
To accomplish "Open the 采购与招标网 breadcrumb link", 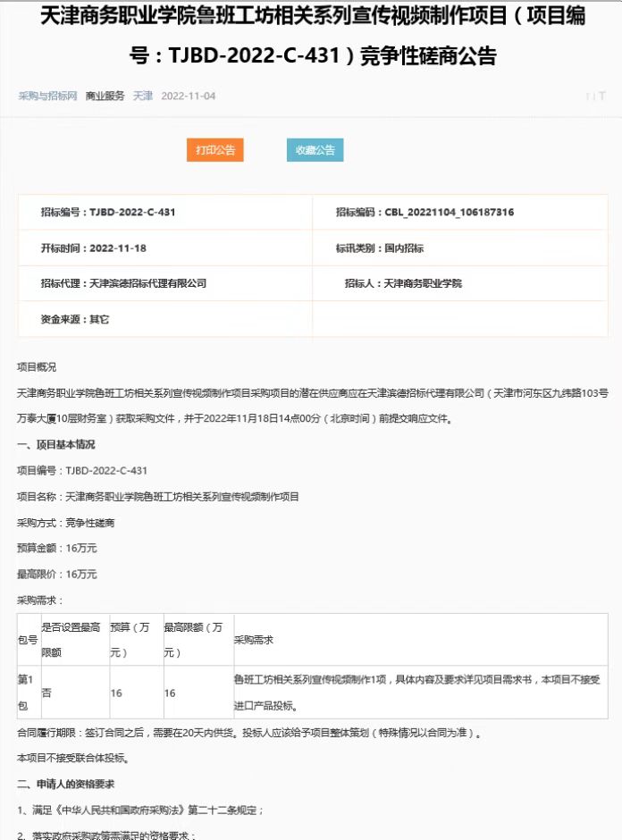I will pos(47,96).
